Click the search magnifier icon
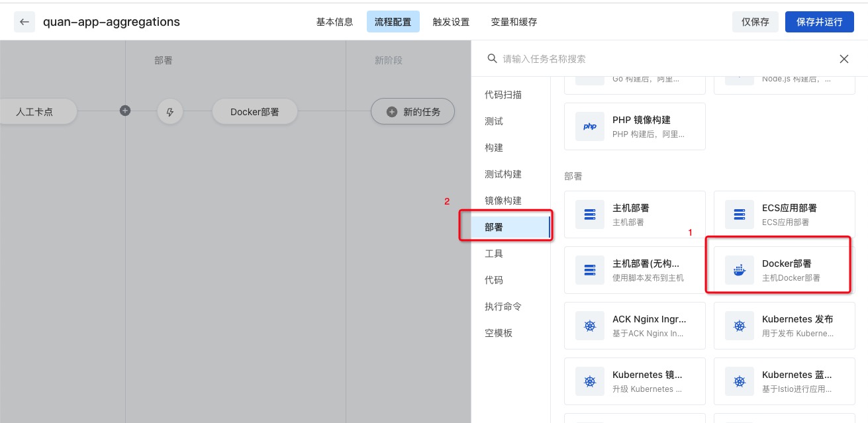 (492, 58)
